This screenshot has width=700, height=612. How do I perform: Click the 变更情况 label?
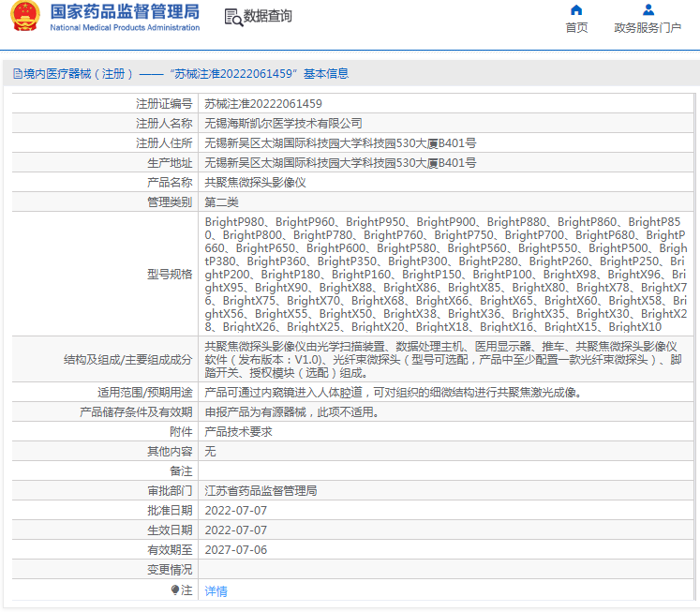click(x=170, y=569)
